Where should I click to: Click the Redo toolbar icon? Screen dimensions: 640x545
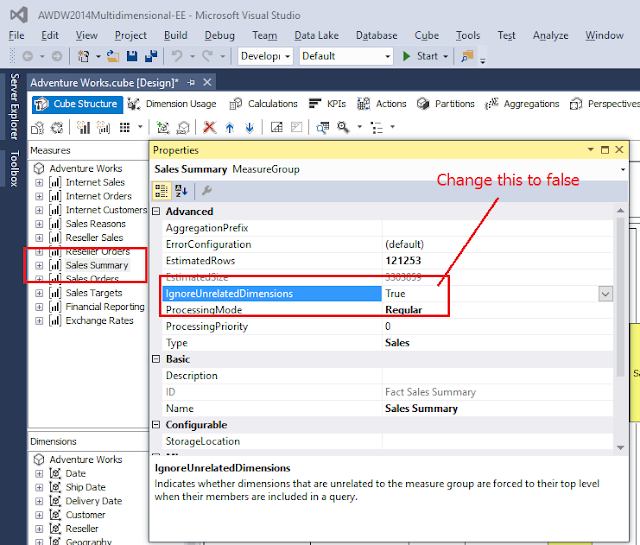point(207,56)
